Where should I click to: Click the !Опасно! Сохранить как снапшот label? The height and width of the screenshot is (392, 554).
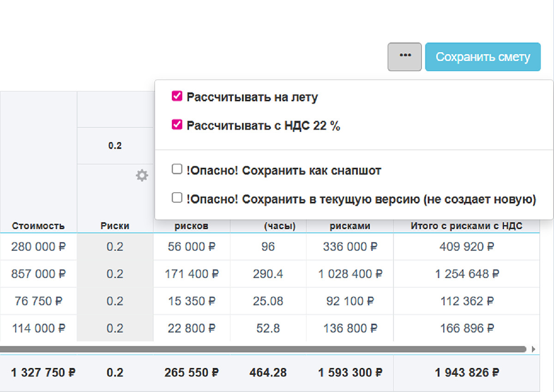click(x=284, y=170)
